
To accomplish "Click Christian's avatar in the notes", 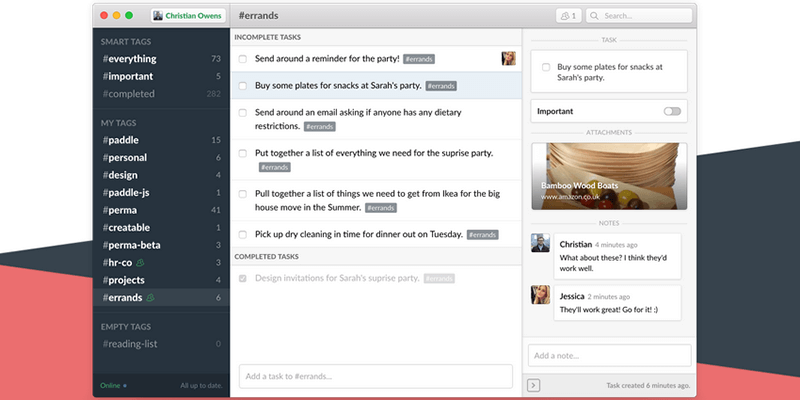I will coord(540,244).
